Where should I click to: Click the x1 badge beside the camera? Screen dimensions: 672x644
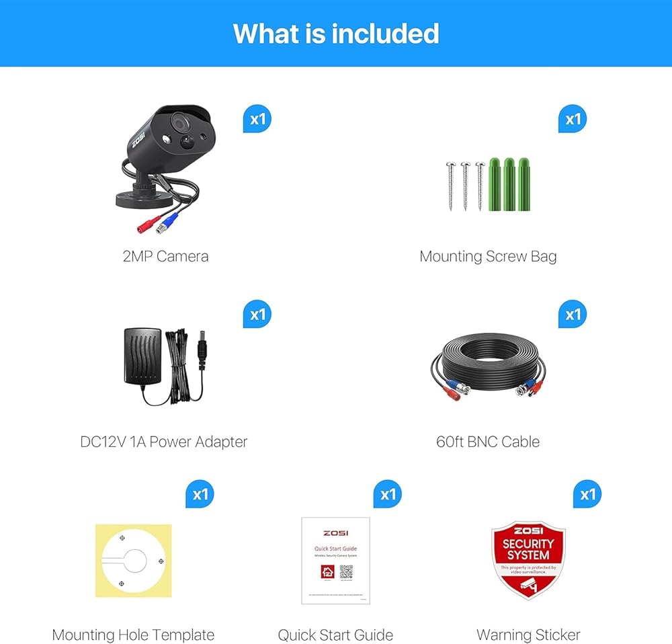pyautogui.click(x=257, y=119)
